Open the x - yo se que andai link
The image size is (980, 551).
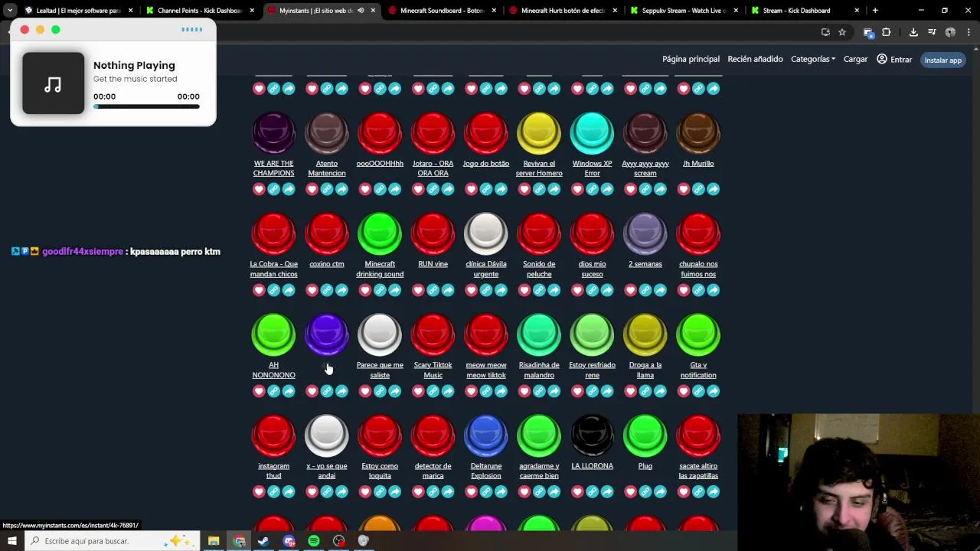(x=327, y=471)
